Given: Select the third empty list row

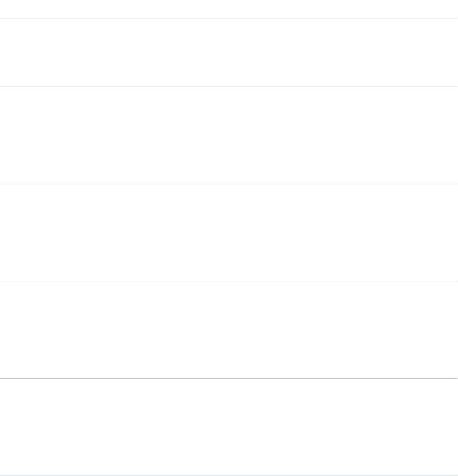Looking at the screenshot, I should 229,233.
